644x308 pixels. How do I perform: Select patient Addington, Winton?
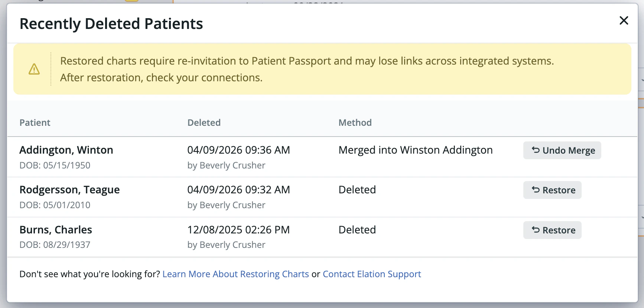66,150
